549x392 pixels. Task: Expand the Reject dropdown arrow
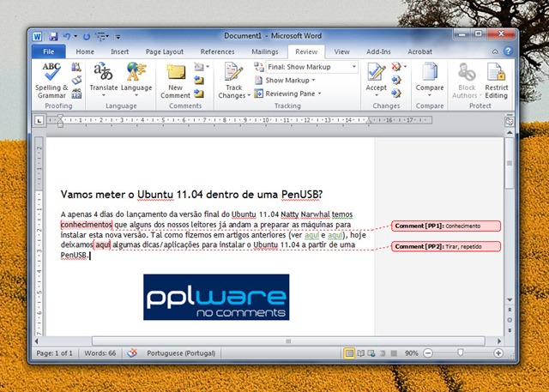(x=406, y=67)
